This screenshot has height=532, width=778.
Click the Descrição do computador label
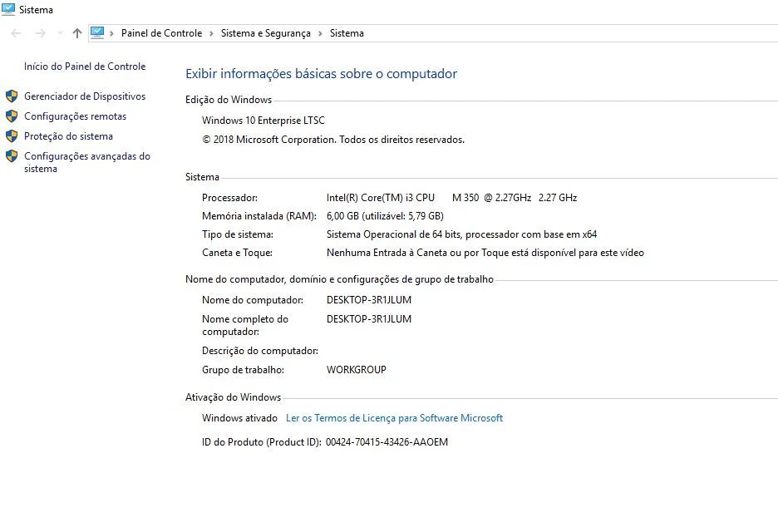pos(260,351)
